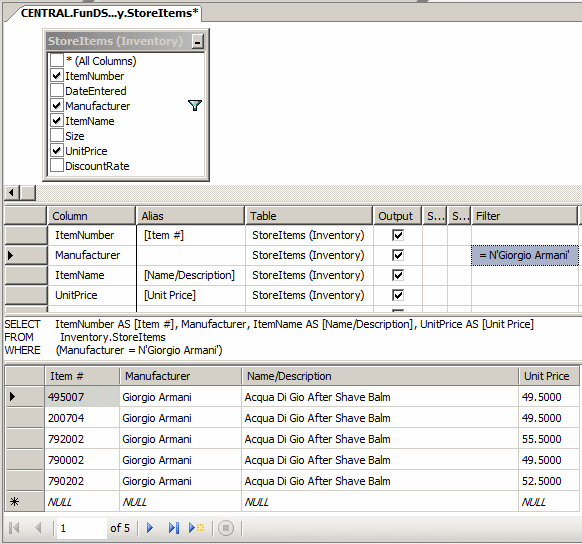
Task: Click the FROM Inventory.StoreItems SQL line
Action: click(x=85, y=337)
